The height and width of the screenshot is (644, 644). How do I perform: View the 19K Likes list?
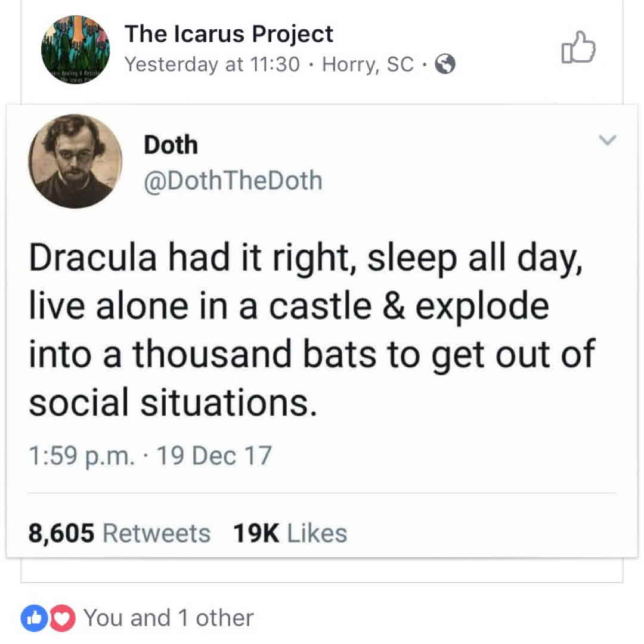coord(289,532)
